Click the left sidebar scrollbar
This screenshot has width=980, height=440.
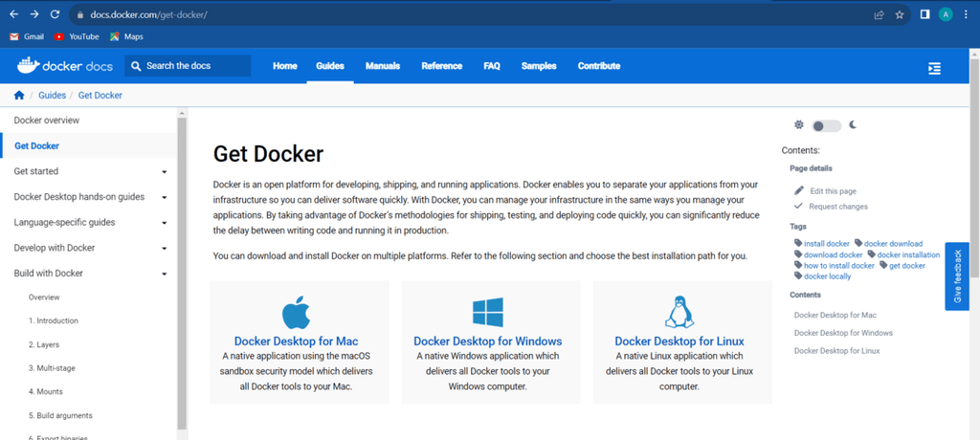pos(182,272)
